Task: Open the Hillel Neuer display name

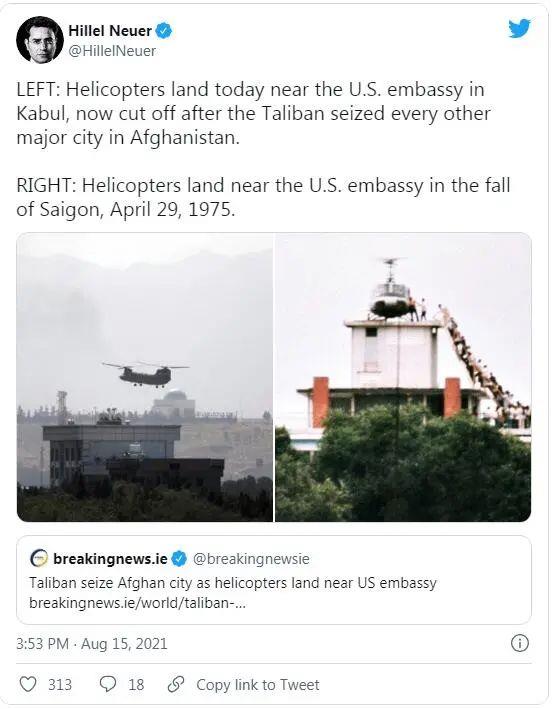Action: [x=110, y=31]
